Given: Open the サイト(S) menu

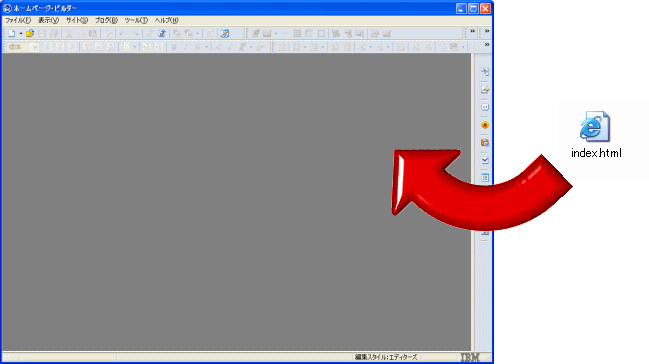Looking at the screenshot, I should tap(77, 20).
